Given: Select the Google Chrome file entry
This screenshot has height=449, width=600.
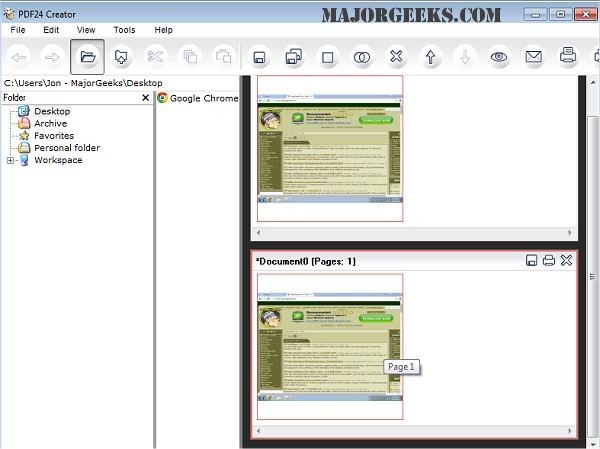Looking at the screenshot, I should (203, 98).
